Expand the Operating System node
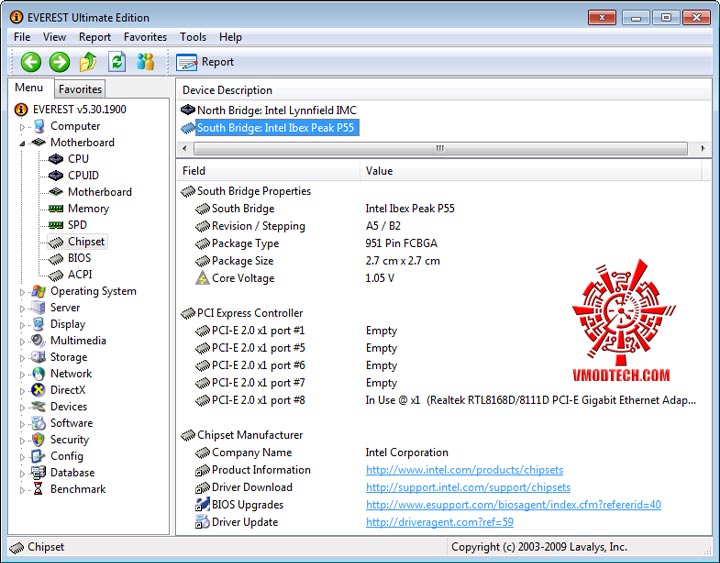The width and height of the screenshot is (720, 563). click(22, 292)
